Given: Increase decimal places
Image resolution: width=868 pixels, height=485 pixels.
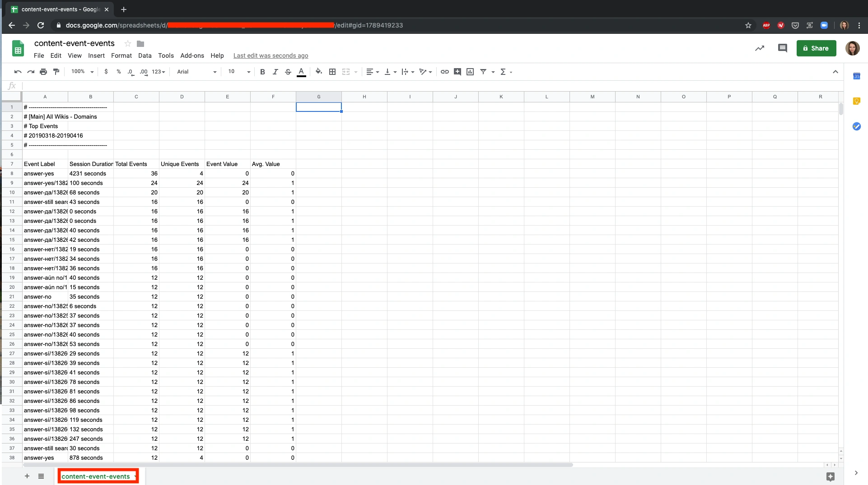Looking at the screenshot, I should tap(144, 72).
